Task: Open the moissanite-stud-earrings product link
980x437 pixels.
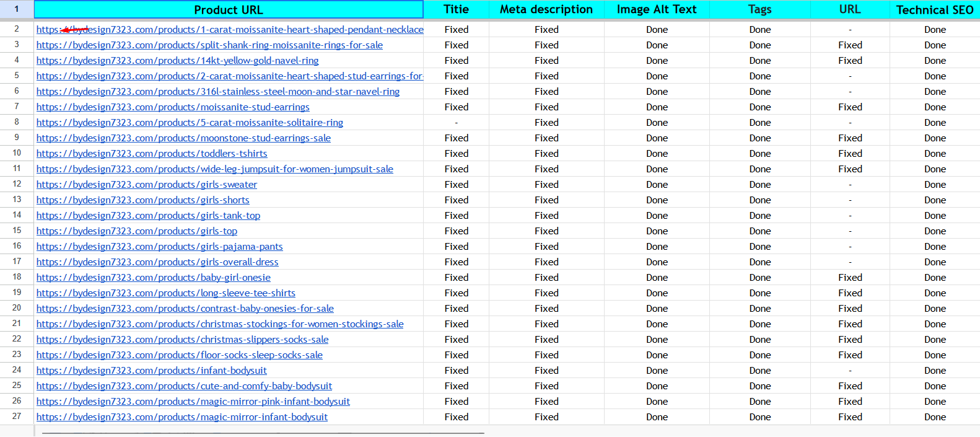Action: coord(173,107)
